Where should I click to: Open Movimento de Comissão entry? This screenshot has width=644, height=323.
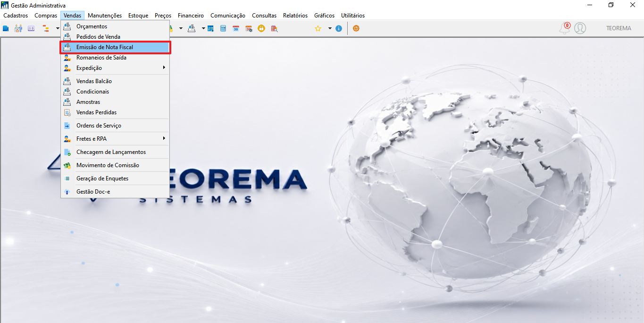click(115, 165)
